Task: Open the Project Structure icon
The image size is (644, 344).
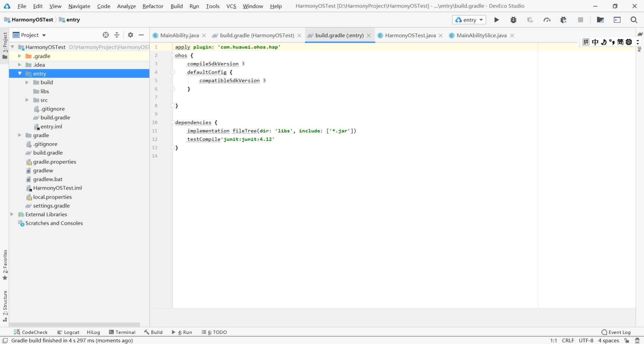Action: [x=600, y=20]
